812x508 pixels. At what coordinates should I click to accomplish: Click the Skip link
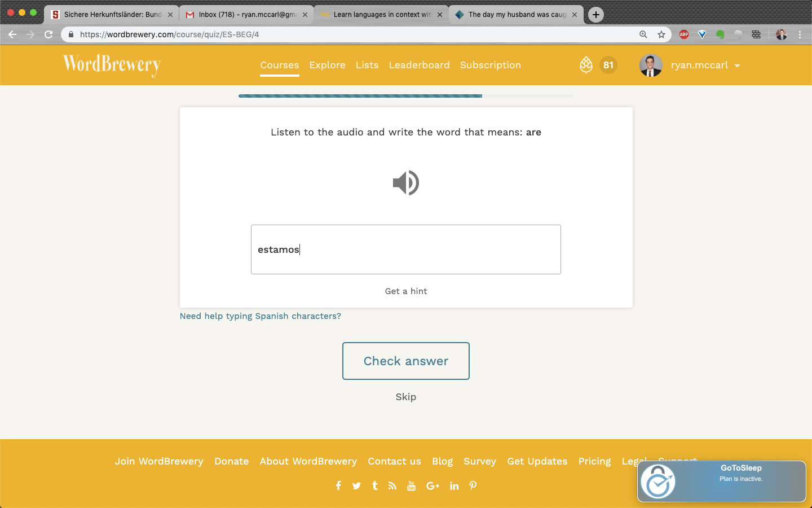(406, 397)
